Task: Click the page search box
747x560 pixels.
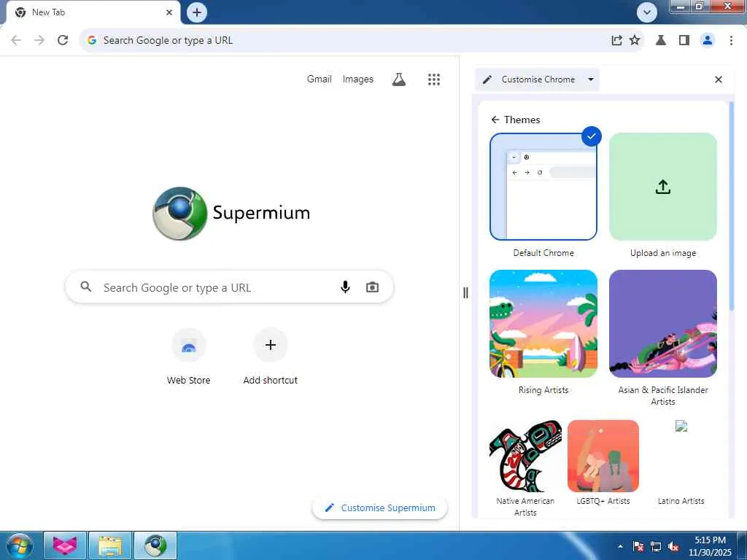Action: pyautogui.click(x=229, y=287)
